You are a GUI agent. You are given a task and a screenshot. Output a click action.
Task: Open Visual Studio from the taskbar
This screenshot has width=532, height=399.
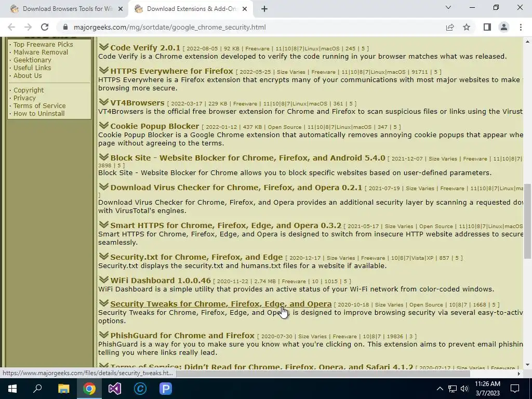[115, 389]
